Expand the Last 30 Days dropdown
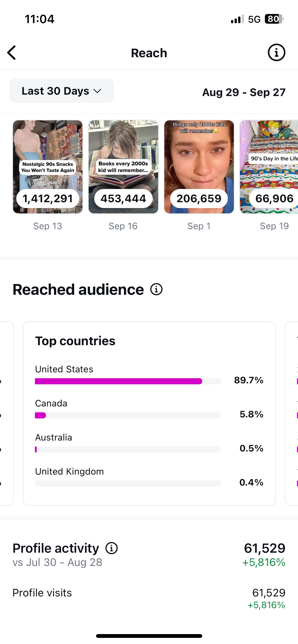The width and height of the screenshot is (298, 644). (62, 91)
